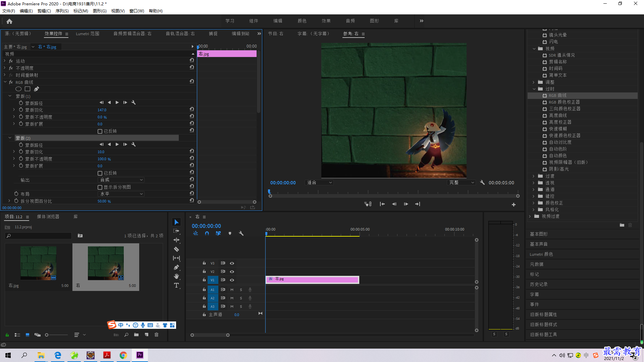Expand the 调整 effects folder
Viewport: 644px width, 362px height.
[x=534, y=82]
